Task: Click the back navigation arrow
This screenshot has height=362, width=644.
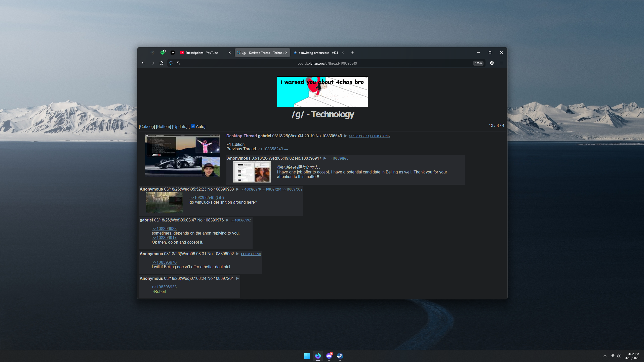Action: [143, 63]
